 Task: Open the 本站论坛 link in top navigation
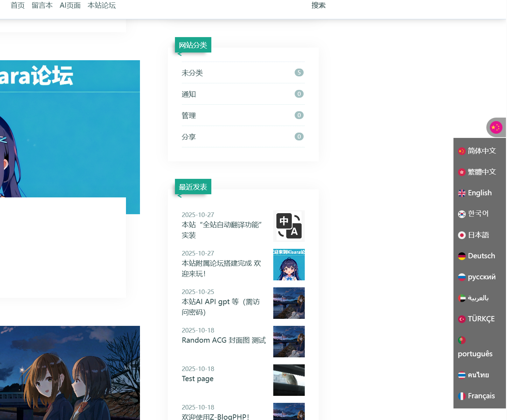pyautogui.click(x=101, y=5)
